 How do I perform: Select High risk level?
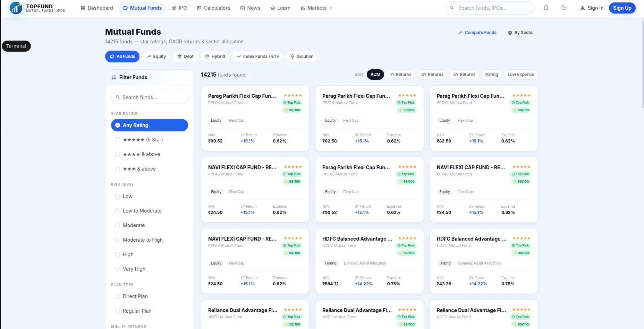150,254
